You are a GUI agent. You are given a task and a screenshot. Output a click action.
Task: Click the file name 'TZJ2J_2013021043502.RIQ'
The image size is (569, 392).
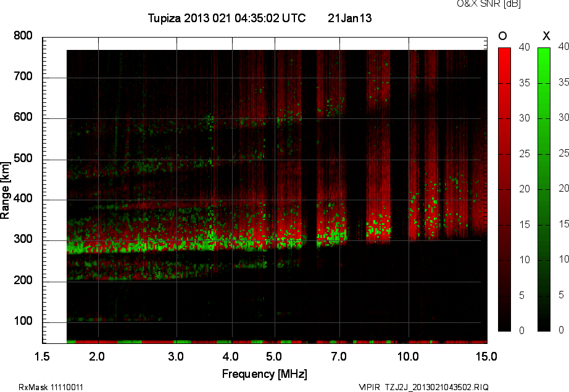pyautogui.click(x=436, y=387)
